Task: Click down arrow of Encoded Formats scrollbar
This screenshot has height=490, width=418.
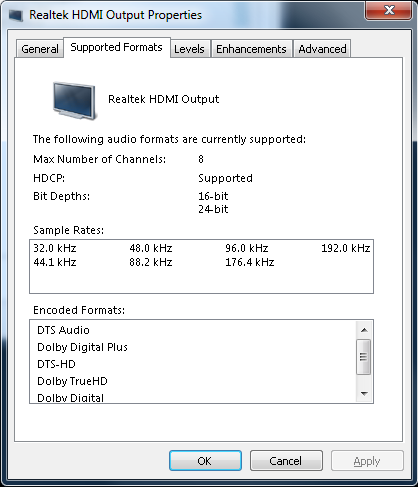Action: [x=364, y=394]
